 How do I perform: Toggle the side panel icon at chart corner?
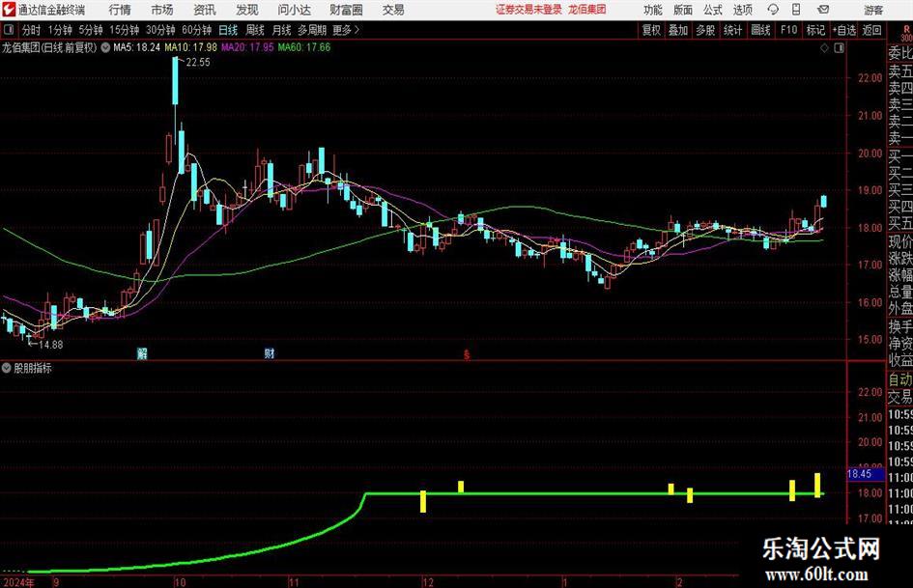(x=839, y=48)
